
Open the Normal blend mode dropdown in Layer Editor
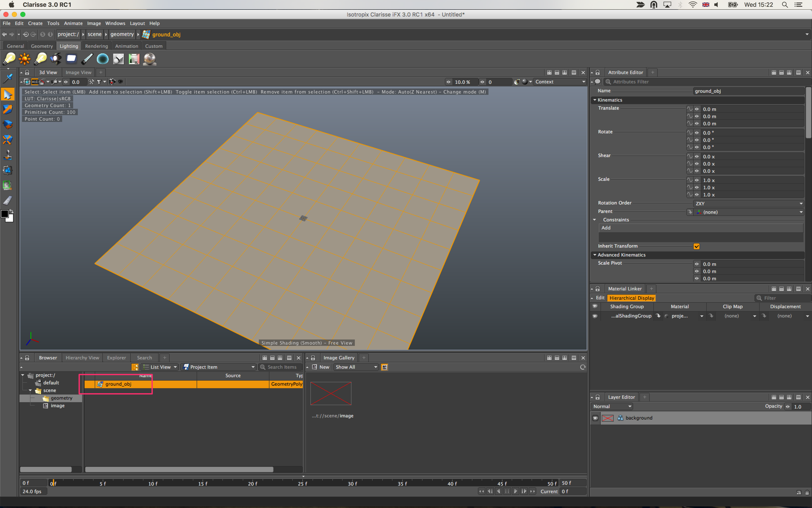(612, 406)
